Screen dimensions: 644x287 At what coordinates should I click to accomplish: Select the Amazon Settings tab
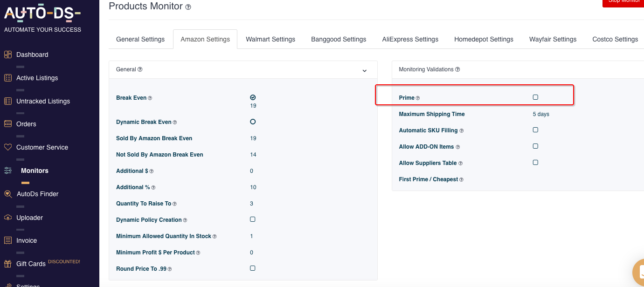[x=205, y=39]
